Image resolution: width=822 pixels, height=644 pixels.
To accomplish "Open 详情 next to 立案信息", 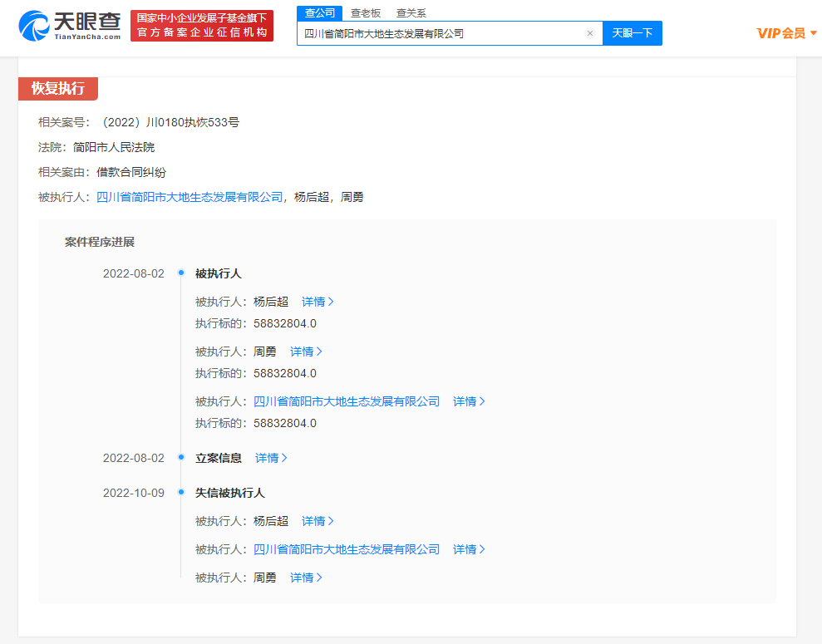I will point(271,458).
